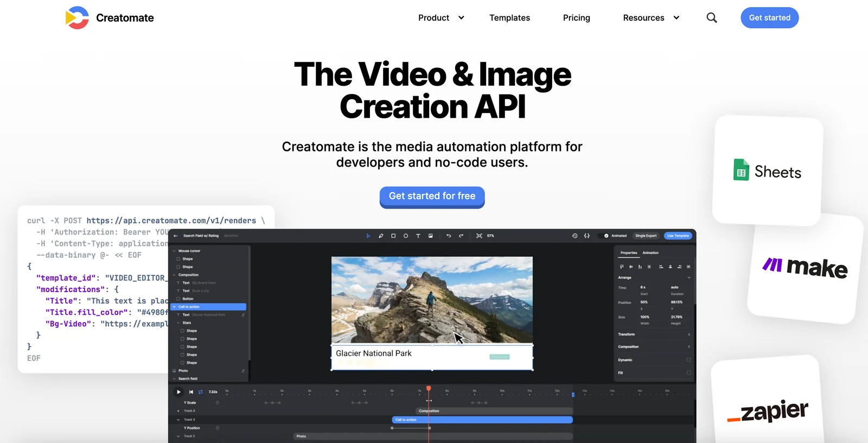Switch to the Animation tab

click(x=650, y=253)
